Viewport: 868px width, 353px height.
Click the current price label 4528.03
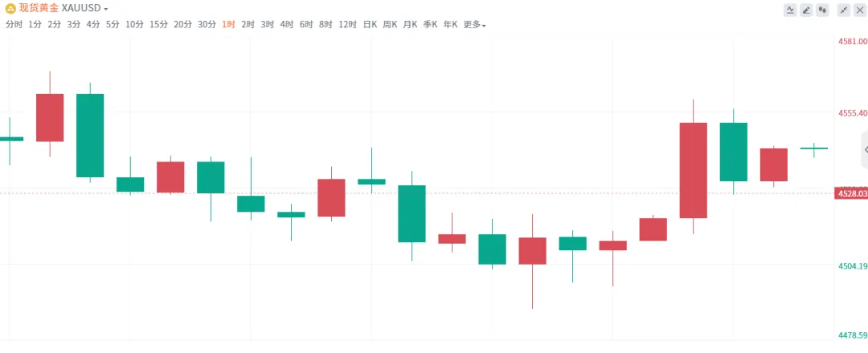pos(851,194)
